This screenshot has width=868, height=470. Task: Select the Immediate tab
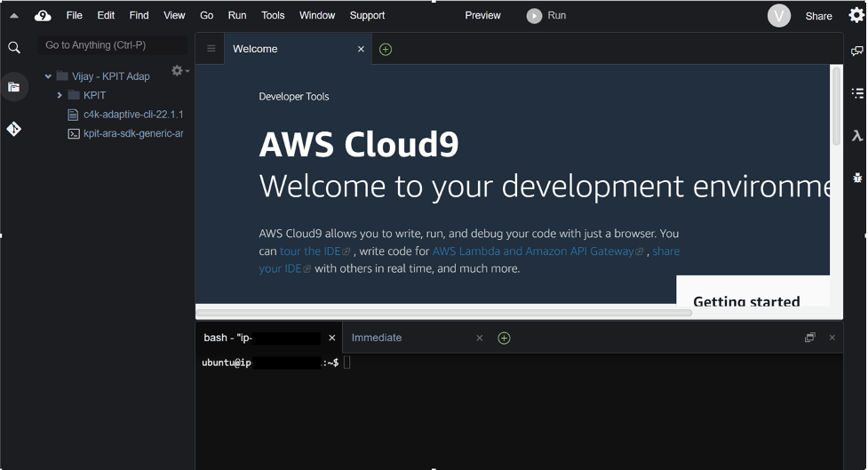click(x=377, y=338)
